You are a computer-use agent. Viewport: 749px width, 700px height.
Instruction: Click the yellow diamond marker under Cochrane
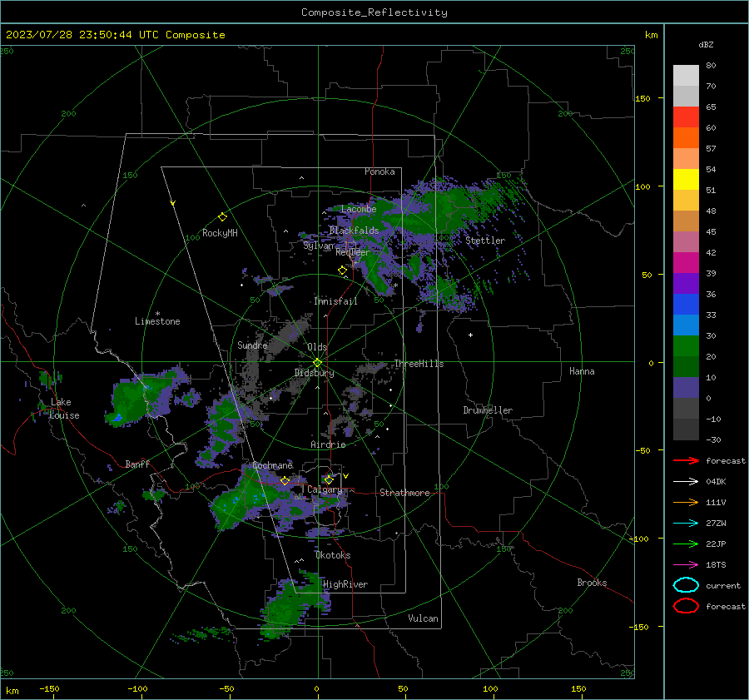point(285,480)
